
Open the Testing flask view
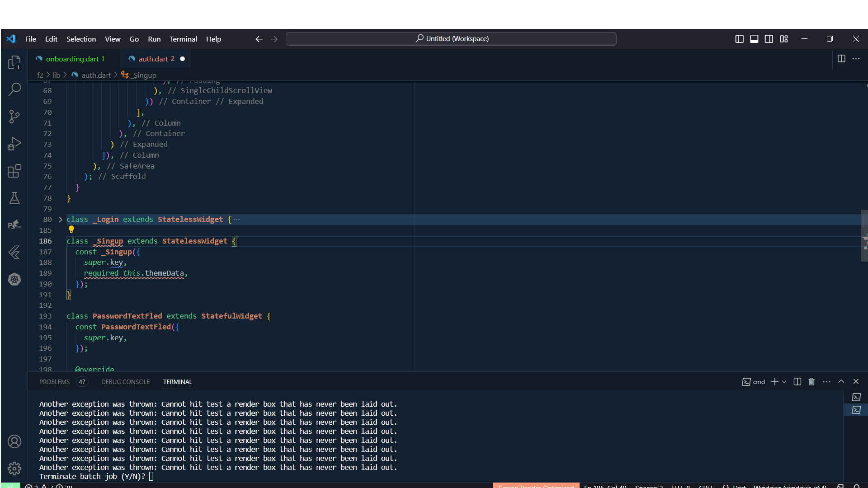coord(14,198)
